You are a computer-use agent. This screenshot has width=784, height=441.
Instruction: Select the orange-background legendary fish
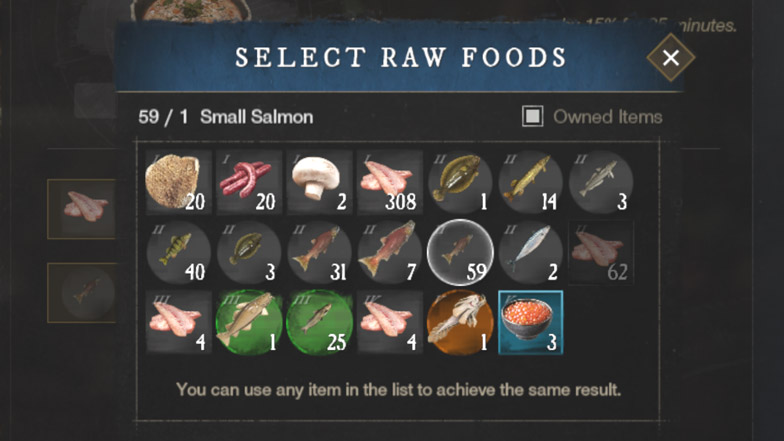pos(460,322)
